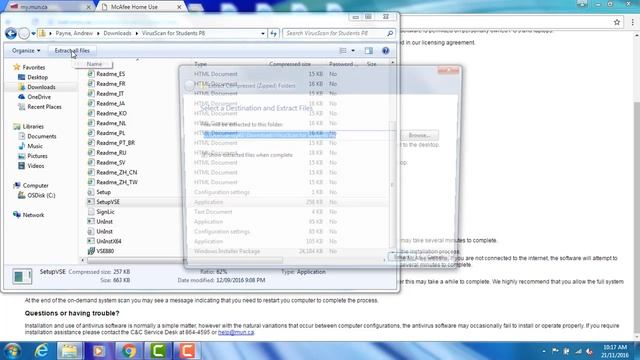This screenshot has height=360, width=640.
Task: Expand the address bar history dropdown
Action: (x=263, y=33)
